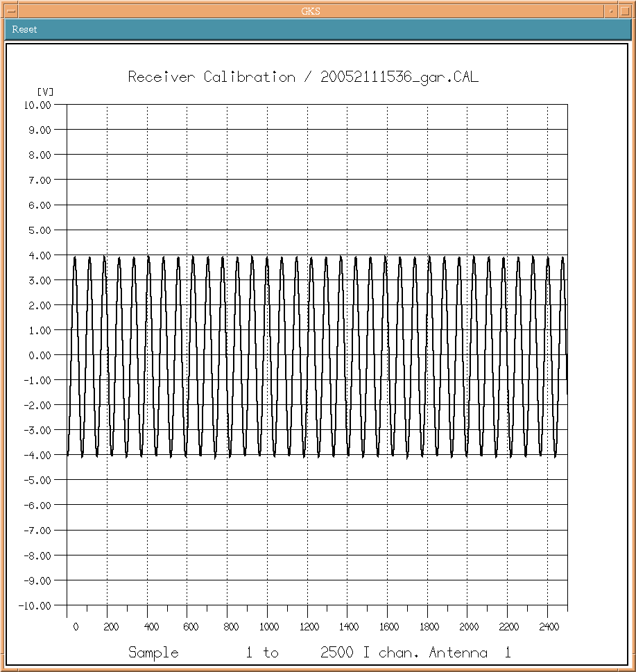
Task: Click the -10.00 y-axis label
Action: click(x=35, y=606)
